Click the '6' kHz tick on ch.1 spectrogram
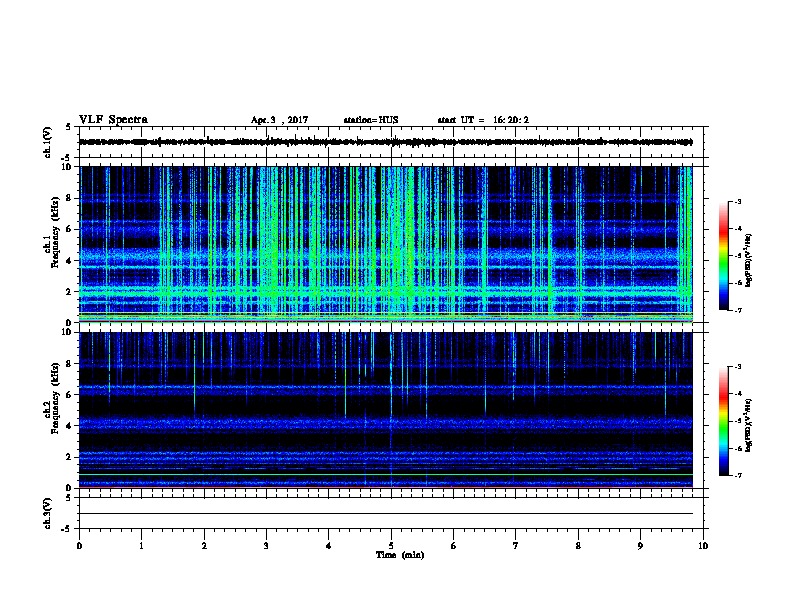 [x=69, y=229]
